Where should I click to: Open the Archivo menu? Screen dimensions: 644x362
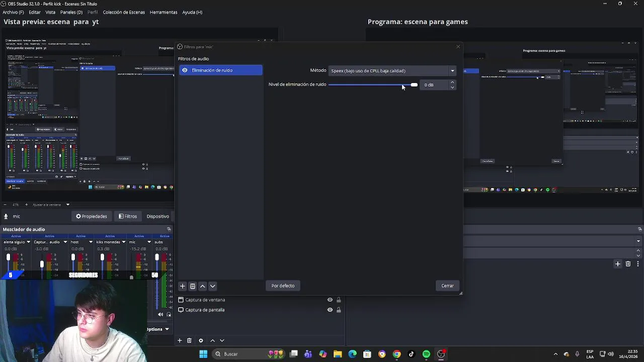click(x=13, y=12)
